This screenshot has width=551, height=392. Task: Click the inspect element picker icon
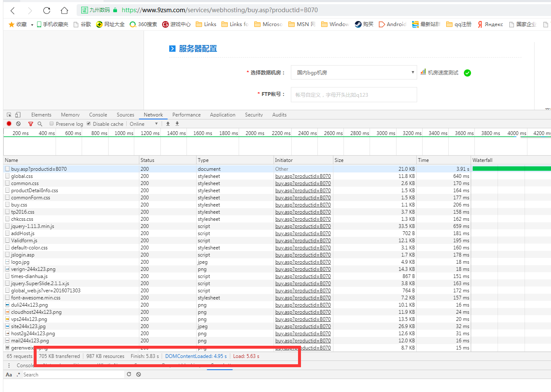coord(9,115)
